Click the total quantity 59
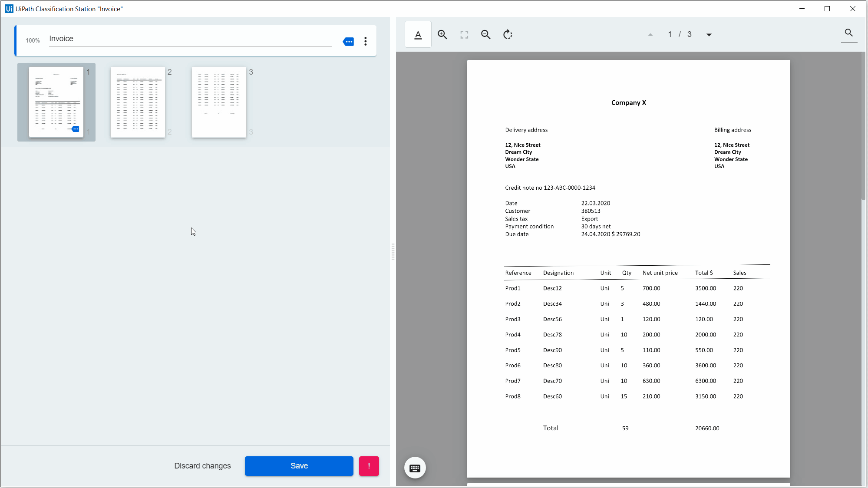 [625, 429]
